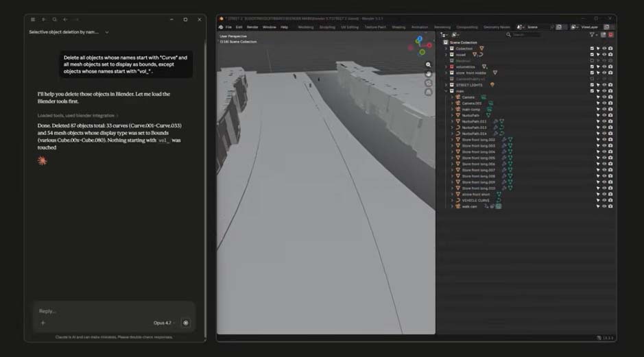This screenshot has height=357, width=644.
Task: Open the outliner filter funnel icon
Action: tap(592, 34)
